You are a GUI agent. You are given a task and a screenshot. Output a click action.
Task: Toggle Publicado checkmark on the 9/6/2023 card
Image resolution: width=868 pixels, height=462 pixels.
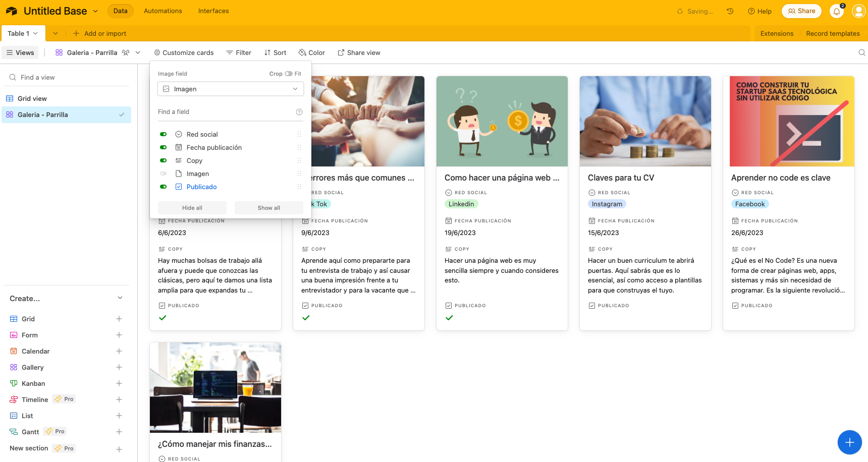pos(306,318)
